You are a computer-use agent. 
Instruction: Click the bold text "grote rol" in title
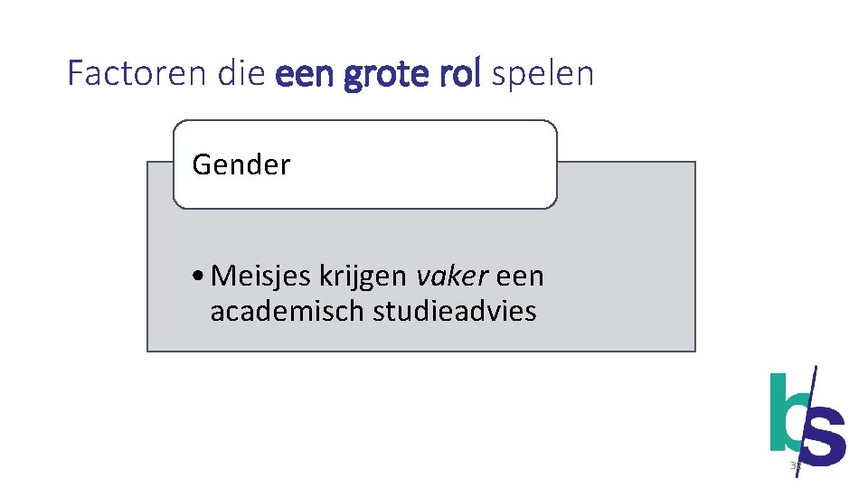412,73
